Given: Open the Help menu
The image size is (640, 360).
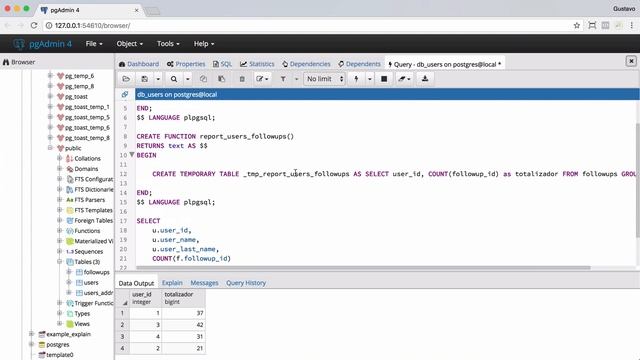Looking at the screenshot, I should pyautogui.click(x=204, y=44).
